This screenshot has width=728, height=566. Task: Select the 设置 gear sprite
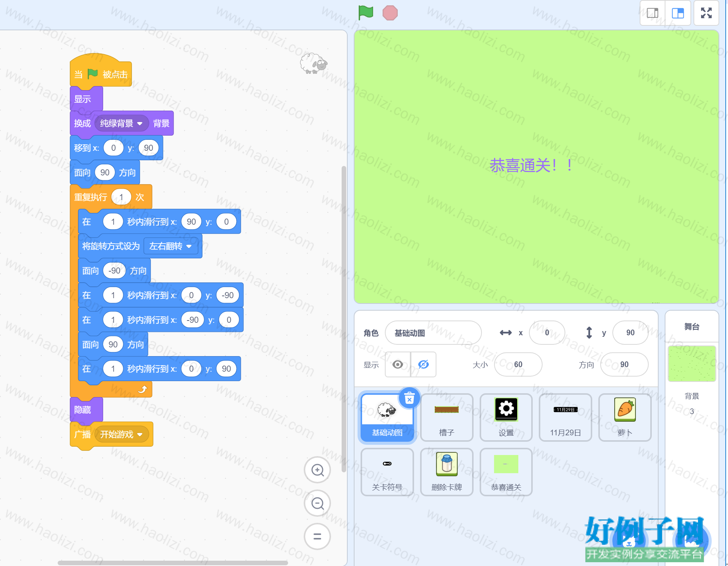[506, 417]
